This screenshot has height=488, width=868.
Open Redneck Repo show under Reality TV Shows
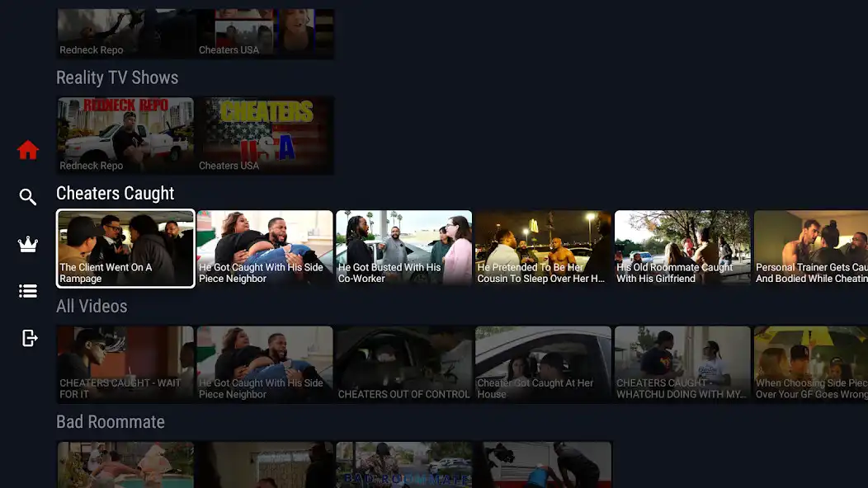click(x=125, y=135)
